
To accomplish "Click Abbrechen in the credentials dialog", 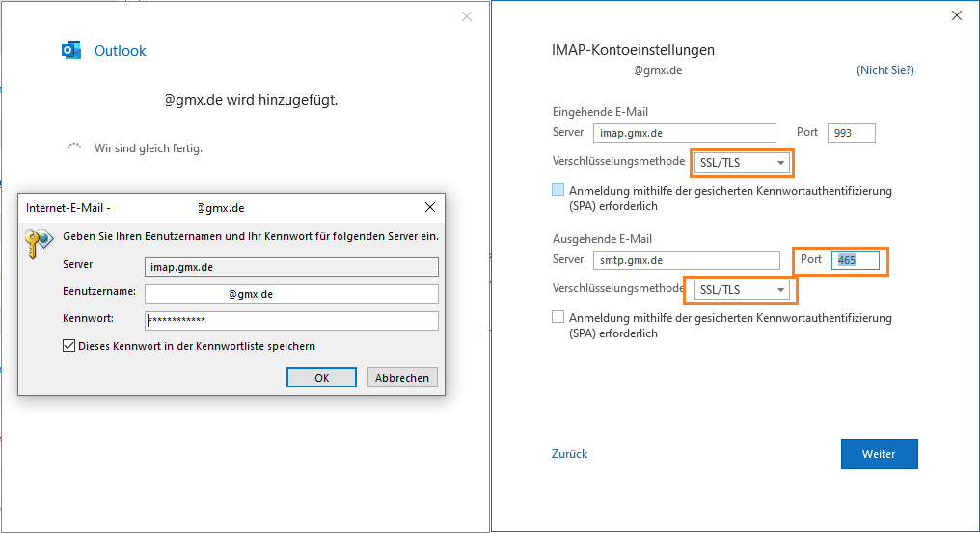I will tap(402, 378).
